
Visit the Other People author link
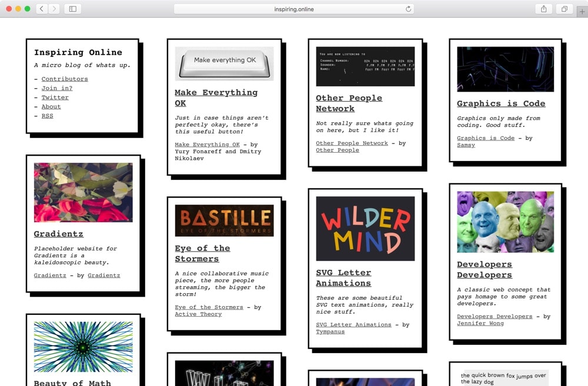(337, 150)
